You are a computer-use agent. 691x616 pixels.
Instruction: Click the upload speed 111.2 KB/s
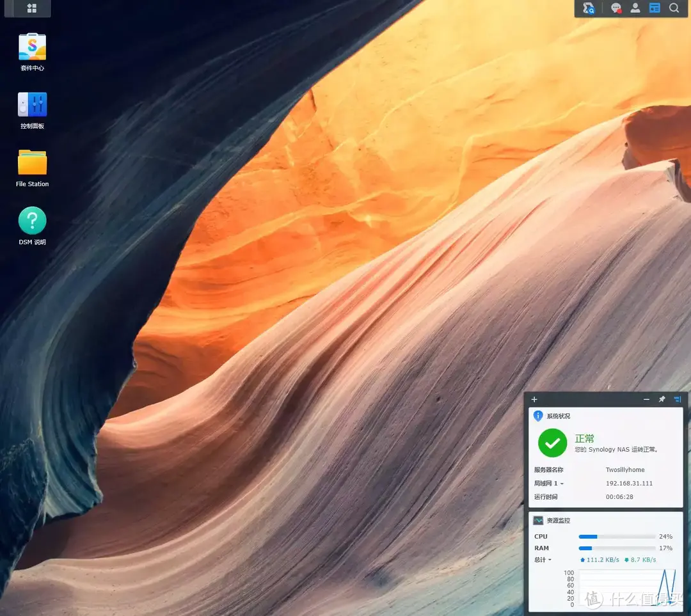600,560
